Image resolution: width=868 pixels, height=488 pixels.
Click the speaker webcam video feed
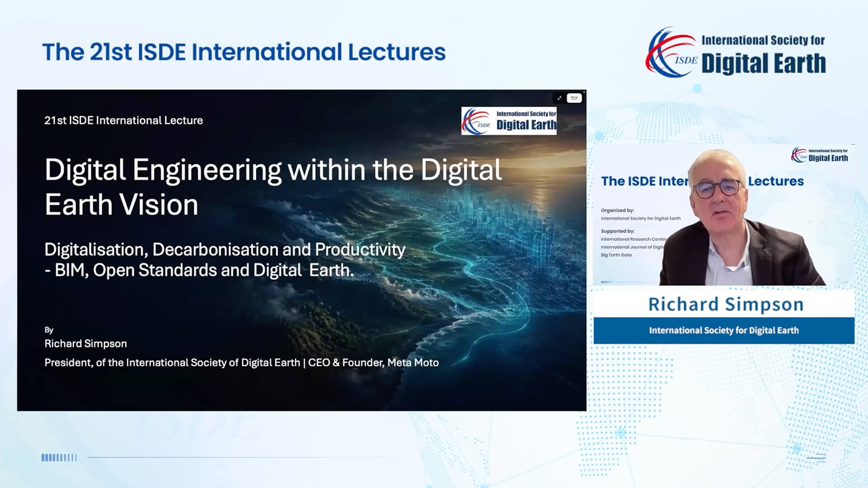pos(723,215)
